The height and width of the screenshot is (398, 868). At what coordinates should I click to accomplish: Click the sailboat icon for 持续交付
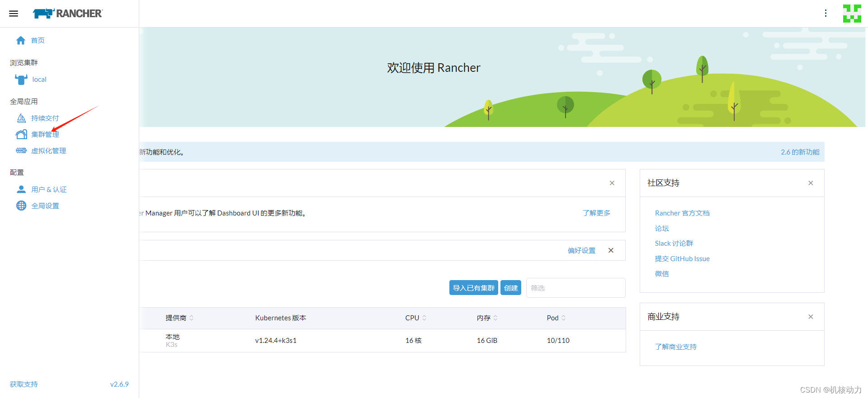coord(21,118)
